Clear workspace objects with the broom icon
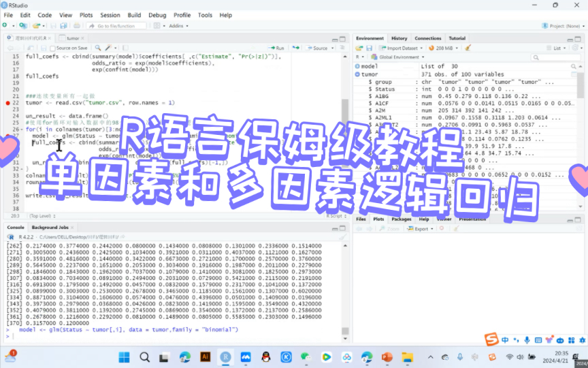This screenshot has height=368, width=588. tap(468, 48)
